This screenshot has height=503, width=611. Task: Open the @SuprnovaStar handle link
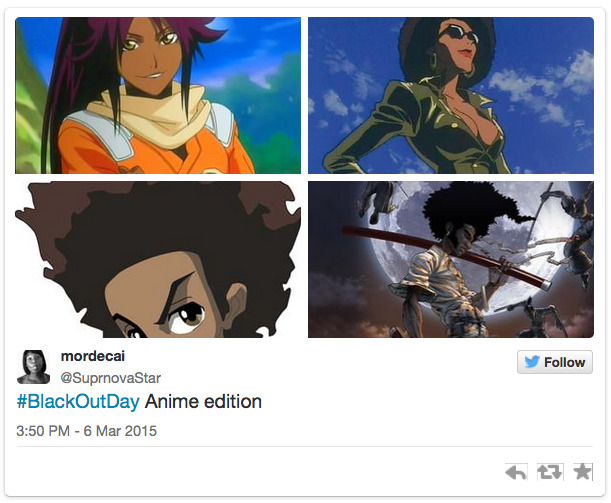coord(111,378)
